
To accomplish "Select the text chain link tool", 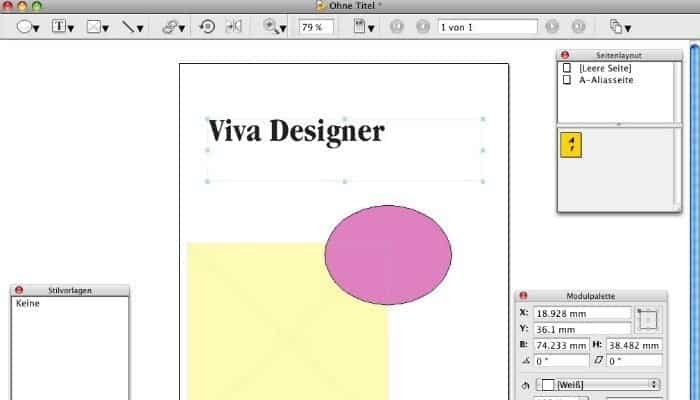I will point(169,27).
